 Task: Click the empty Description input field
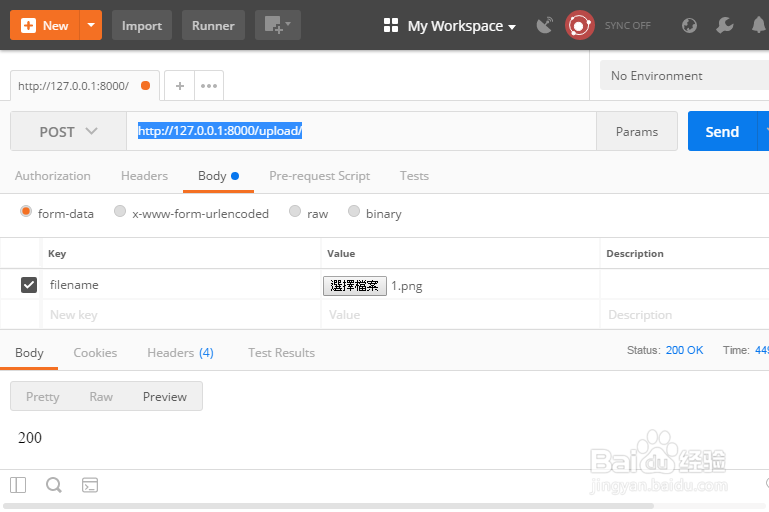point(685,314)
